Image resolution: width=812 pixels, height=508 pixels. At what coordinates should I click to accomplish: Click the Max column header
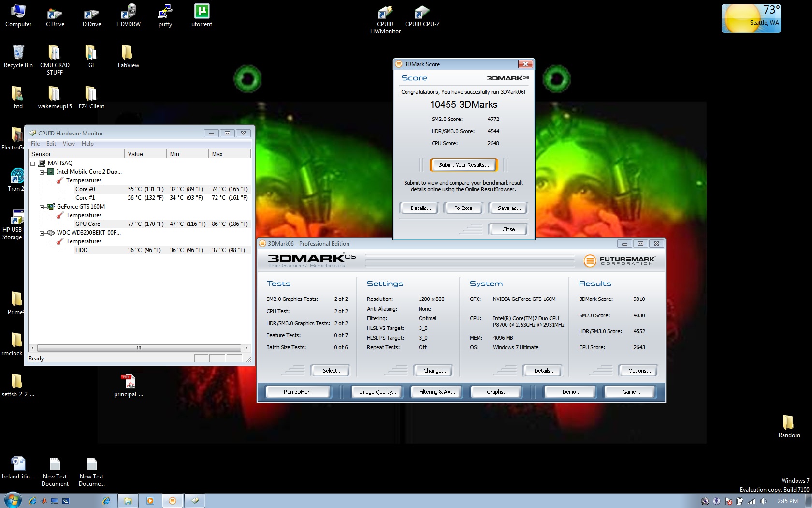pos(230,154)
